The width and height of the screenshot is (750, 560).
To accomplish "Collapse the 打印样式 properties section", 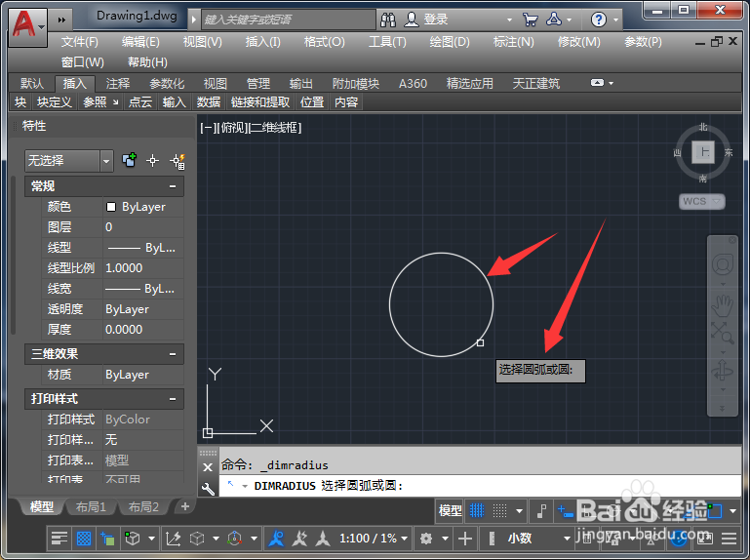I will (x=173, y=399).
